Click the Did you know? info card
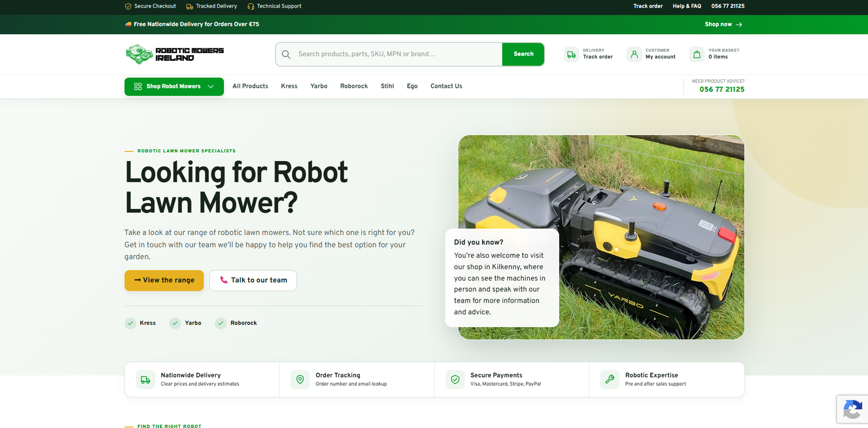The width and height of the screenshot is (868, 428). click(x=502, y=278)
